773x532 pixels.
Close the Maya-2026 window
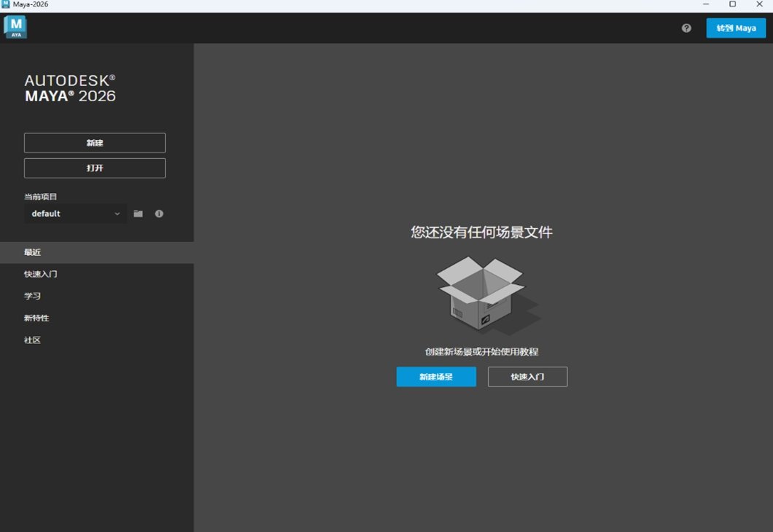(x=759, y=4)
